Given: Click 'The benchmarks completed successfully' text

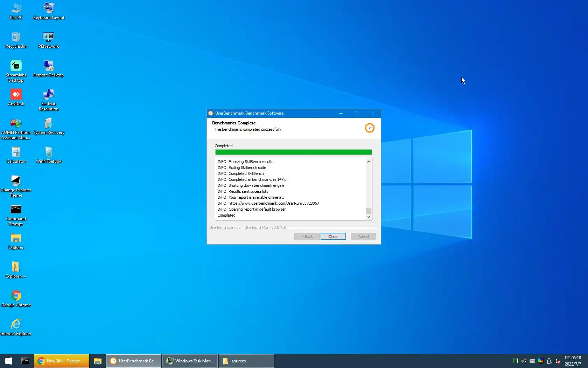Looking at the screenshot, I should tap(248, 129).
